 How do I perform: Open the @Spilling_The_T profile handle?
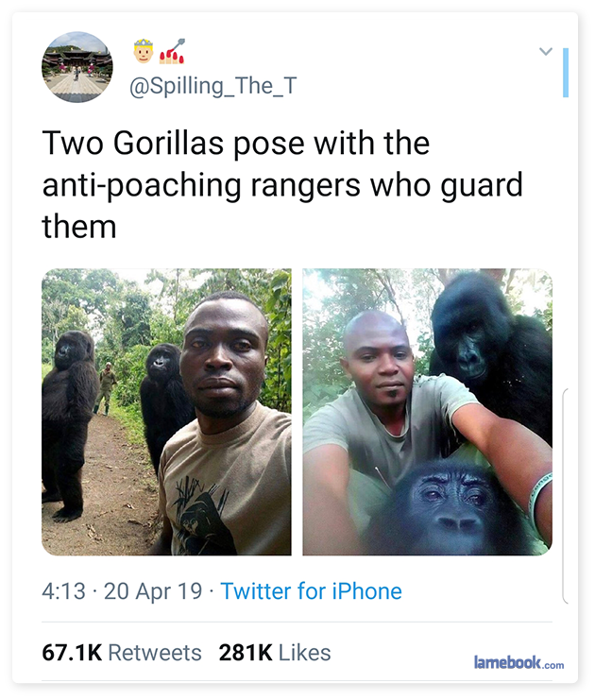click(212, 86)
